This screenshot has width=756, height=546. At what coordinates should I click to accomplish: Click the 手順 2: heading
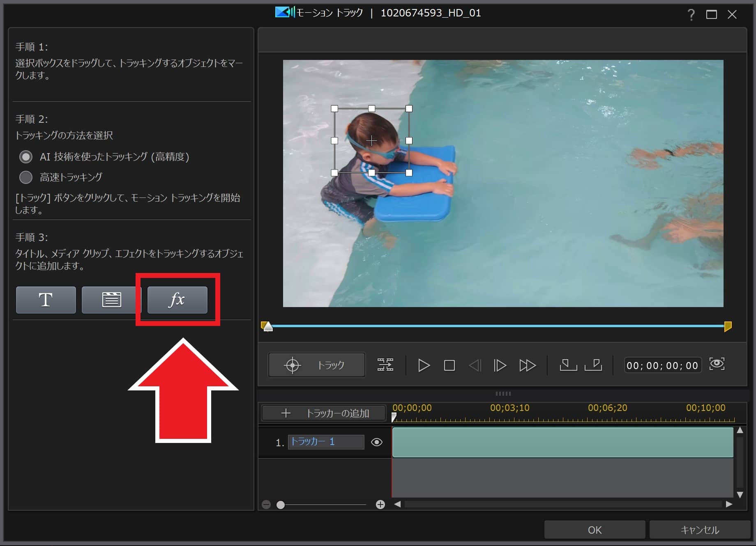tap(32, 119)
